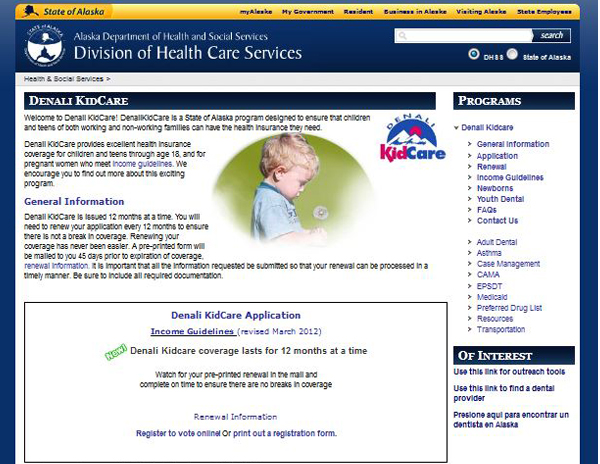This screenshot has width=600, height=464.
Task: Open the Asthma program link
Action: [489, 253]
